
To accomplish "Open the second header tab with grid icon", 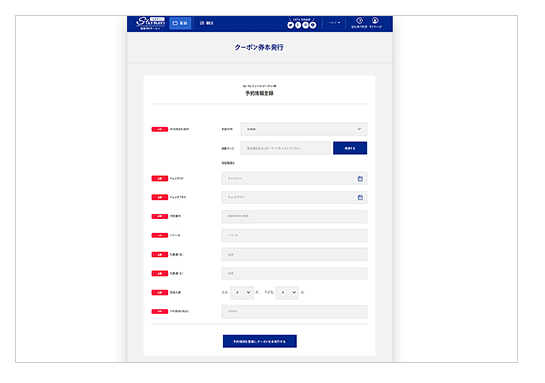I will (206, 23).
